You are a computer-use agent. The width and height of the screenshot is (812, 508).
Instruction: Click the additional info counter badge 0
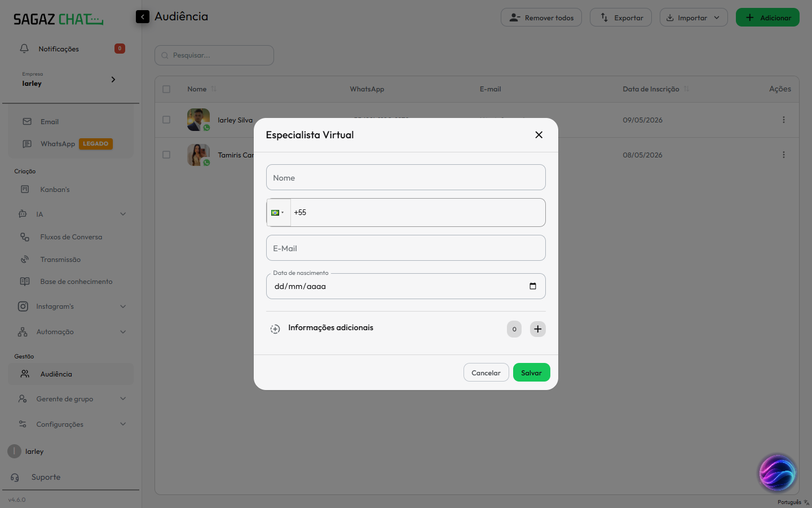(514, 329)
